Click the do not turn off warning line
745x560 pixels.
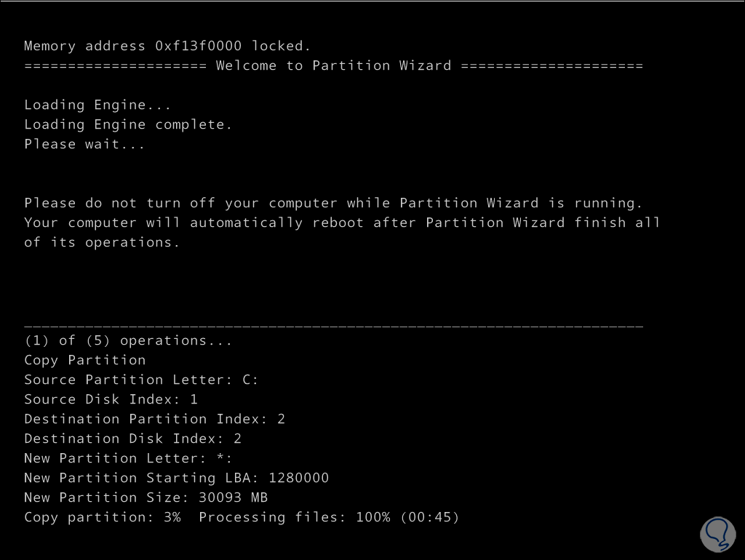pos(333,203)
